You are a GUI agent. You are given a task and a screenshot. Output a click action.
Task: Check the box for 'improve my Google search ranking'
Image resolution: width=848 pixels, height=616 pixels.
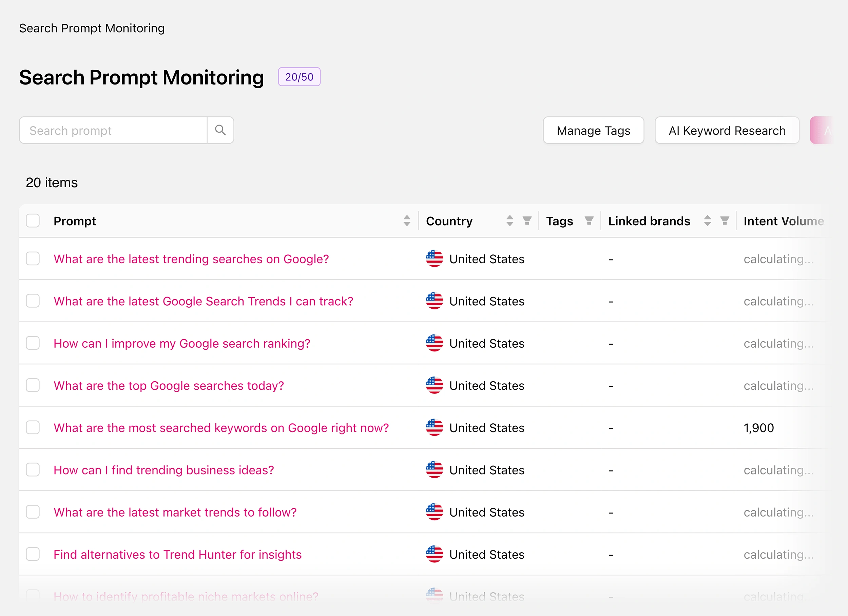[33, 343]
